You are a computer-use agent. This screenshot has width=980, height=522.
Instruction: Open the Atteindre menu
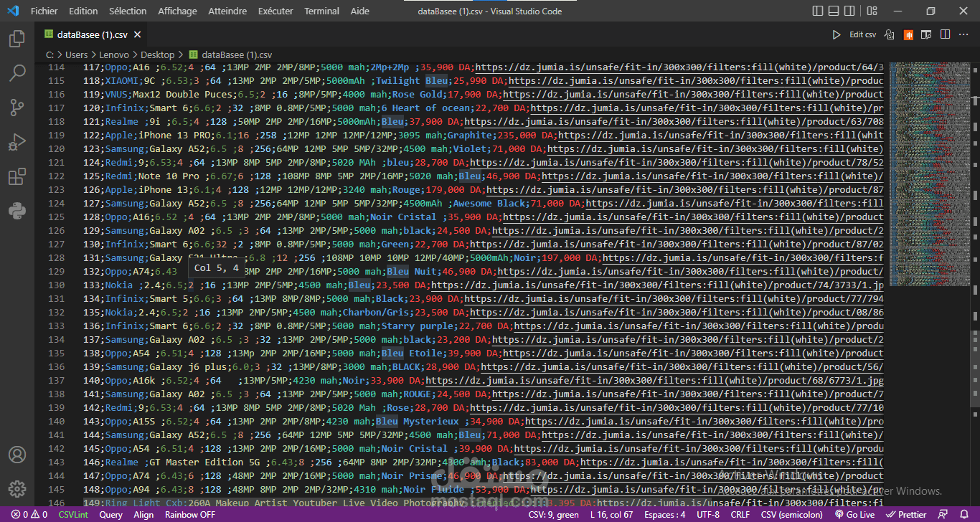(x=227, y=11)
